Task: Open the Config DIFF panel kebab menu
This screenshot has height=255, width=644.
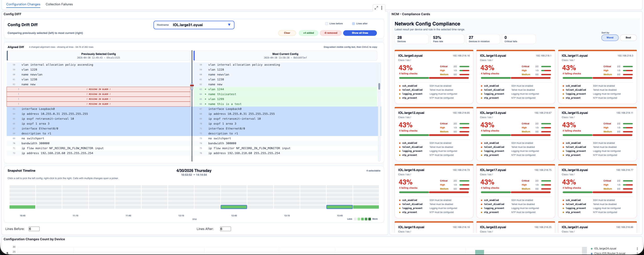Action: tap(382, 8)
